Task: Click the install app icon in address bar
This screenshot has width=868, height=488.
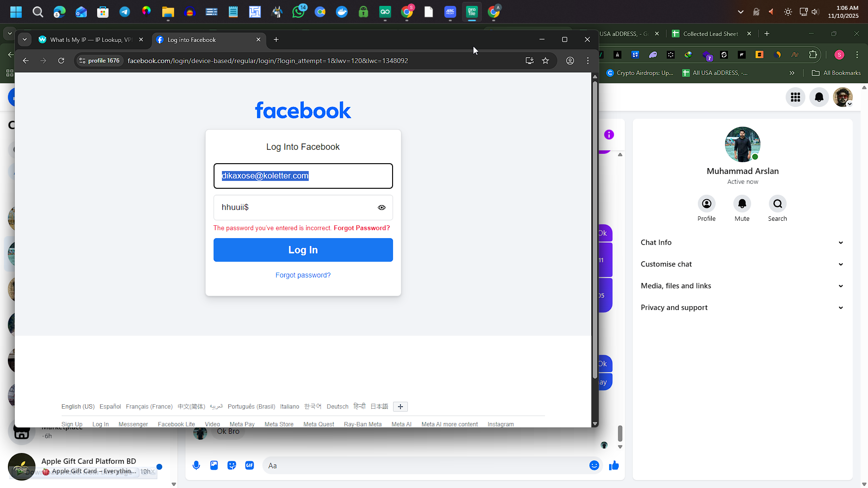Action: [x=530, y=61]
